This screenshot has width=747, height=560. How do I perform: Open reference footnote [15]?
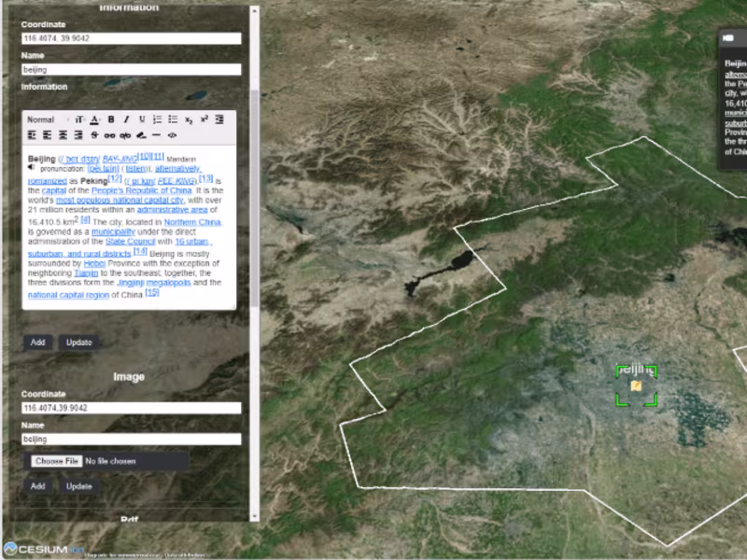(x=152, y=292)
